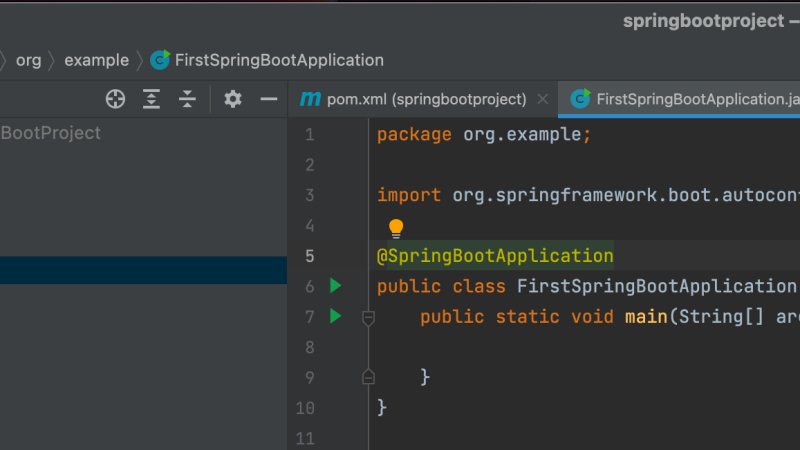Close the pom.xml tab

(543, 99)
